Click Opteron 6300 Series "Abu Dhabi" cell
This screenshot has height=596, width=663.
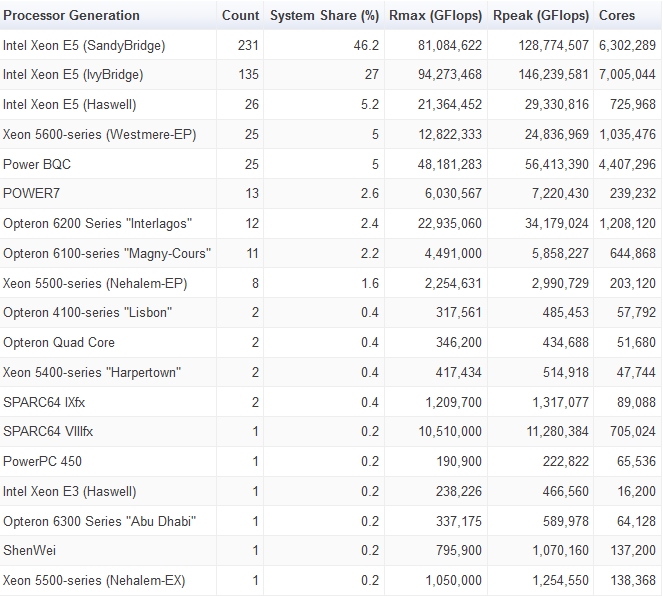click(x=100, y=521)
